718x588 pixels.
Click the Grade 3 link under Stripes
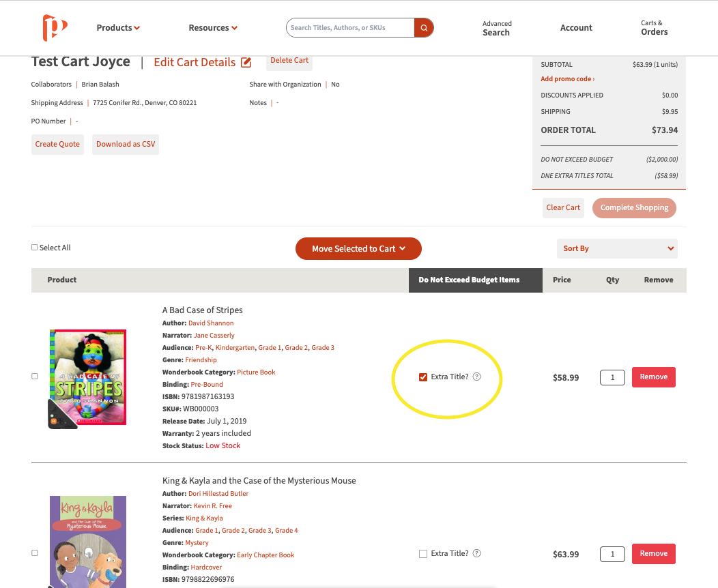(x=323, y=348)
